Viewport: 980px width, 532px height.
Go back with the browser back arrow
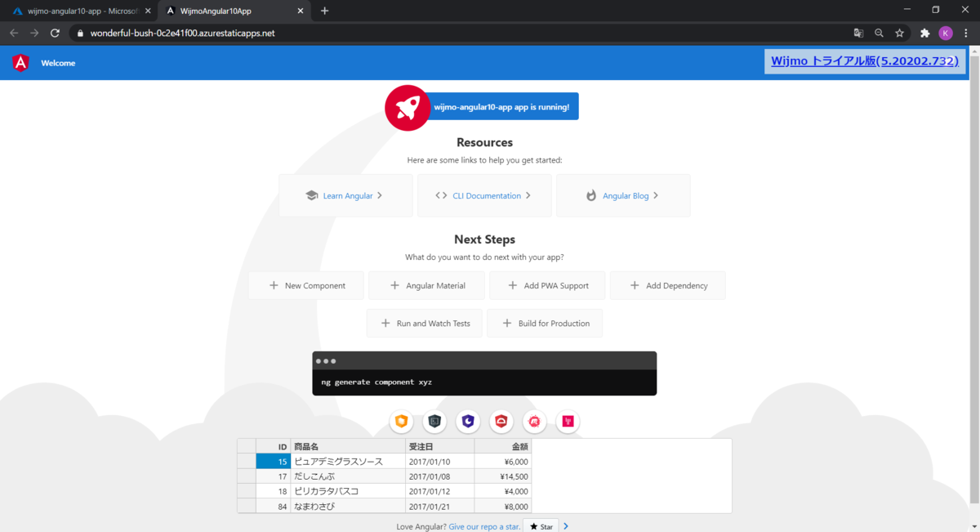coord(14,33)
